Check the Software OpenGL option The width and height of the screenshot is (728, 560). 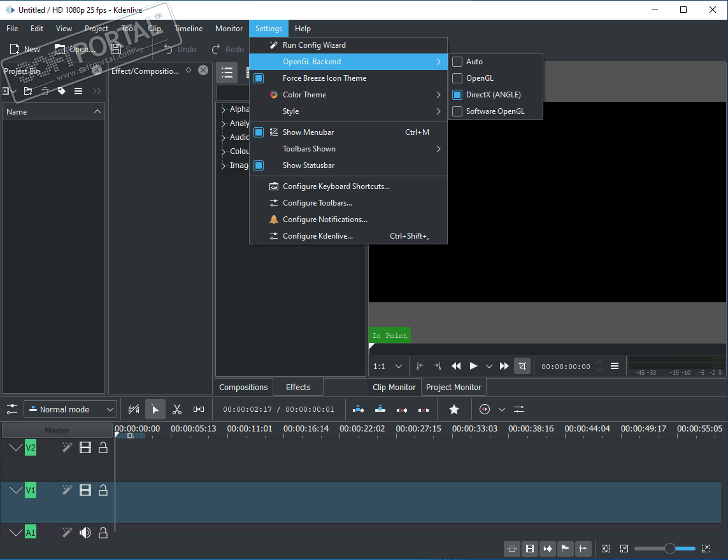pyautogui.click(x=457, y=111)
